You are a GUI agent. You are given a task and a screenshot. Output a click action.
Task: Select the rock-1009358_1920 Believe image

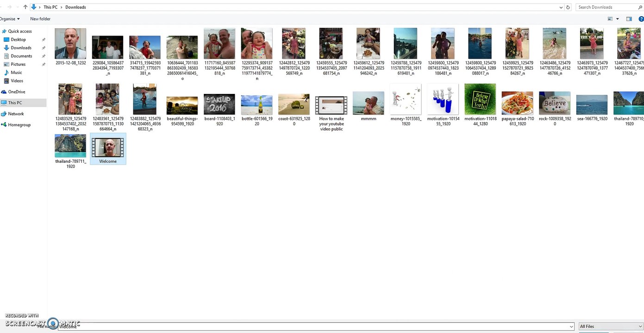point(555,109)
